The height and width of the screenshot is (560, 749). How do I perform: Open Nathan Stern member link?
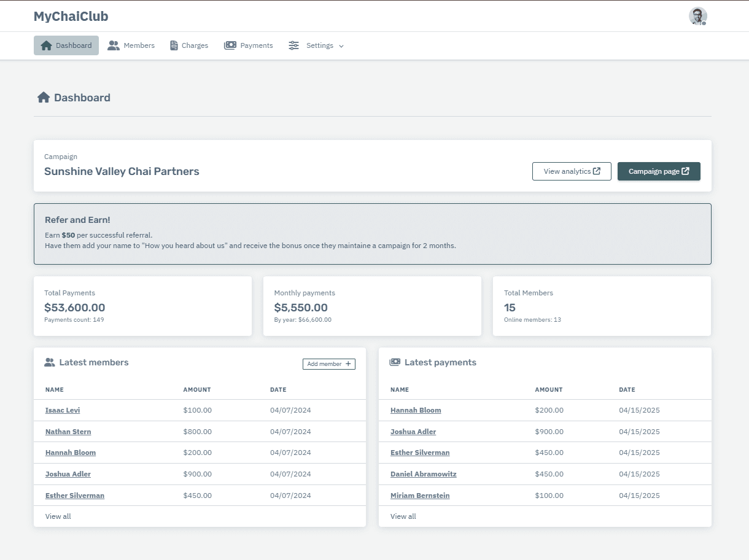68,432
